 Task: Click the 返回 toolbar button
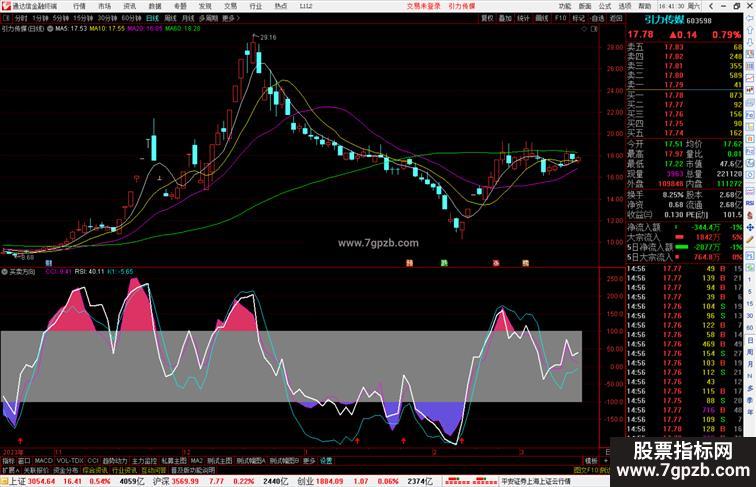(616, 18)
